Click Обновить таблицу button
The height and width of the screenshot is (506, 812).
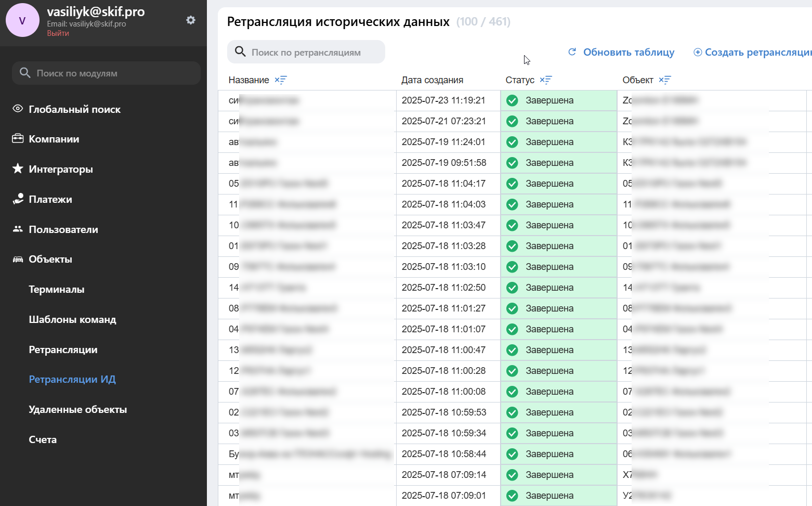click(x=628, y=52)
